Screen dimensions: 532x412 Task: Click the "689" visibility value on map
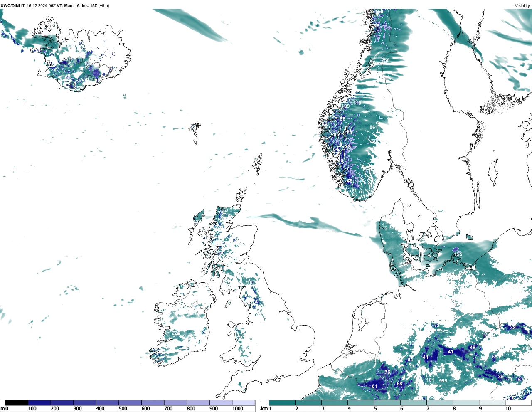pyautogui.click(x=526, y=348)
